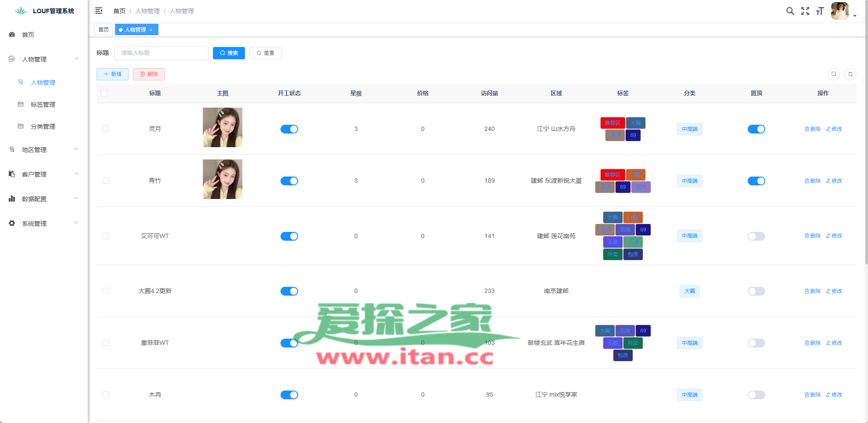Viewport: 868px width, 423px height.
Task: Expand the 地区管理 sidebar menu
Action: [x=44, y=150]
